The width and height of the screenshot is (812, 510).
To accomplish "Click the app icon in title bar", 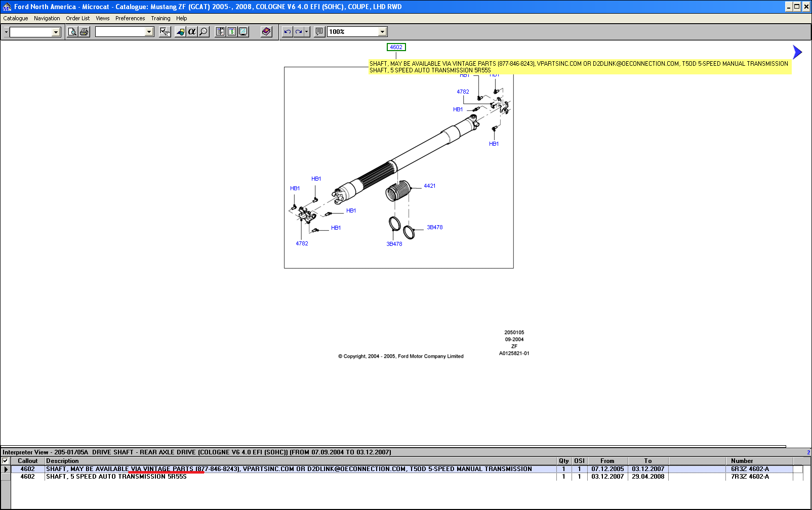I will 7,7.
